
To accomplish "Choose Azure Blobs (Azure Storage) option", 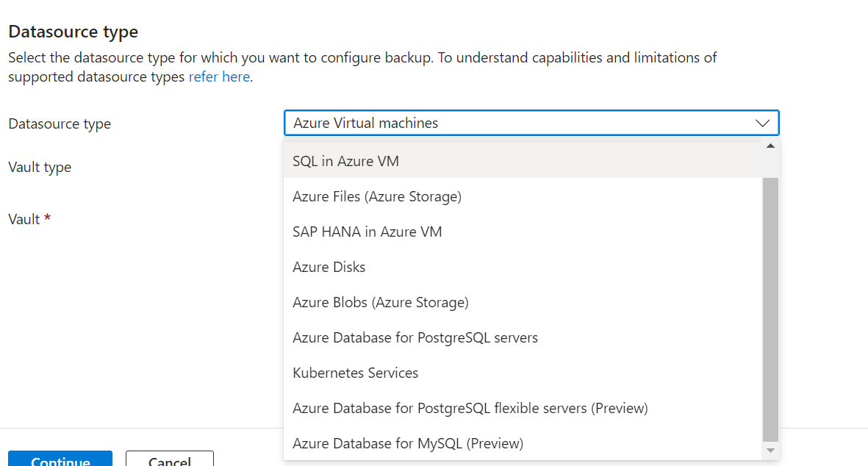I will coord(380,302).
